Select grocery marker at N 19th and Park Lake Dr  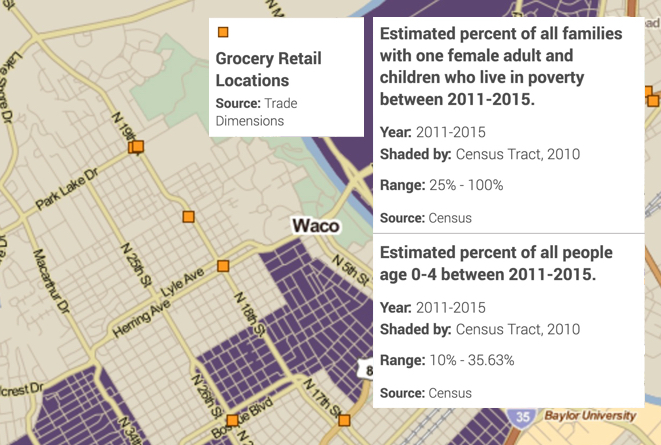pos(136,147)
